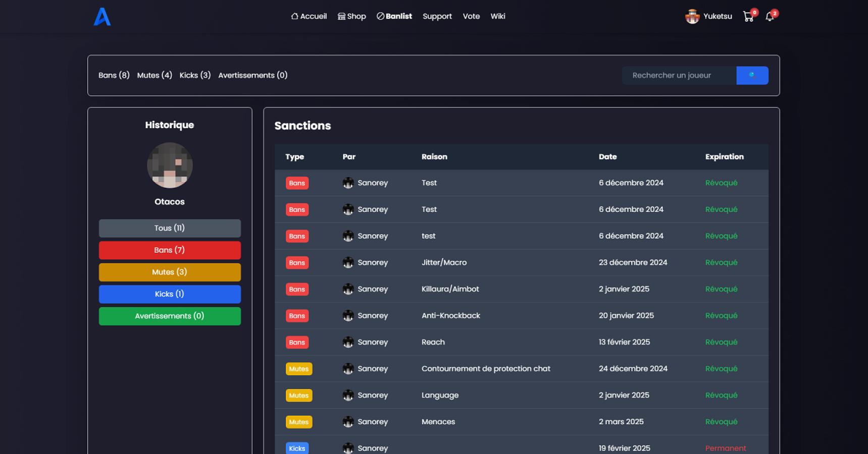This screenshot has height=454, width=868.
Task: Click the blue A site logo
Action: click(x=102, y=17)
